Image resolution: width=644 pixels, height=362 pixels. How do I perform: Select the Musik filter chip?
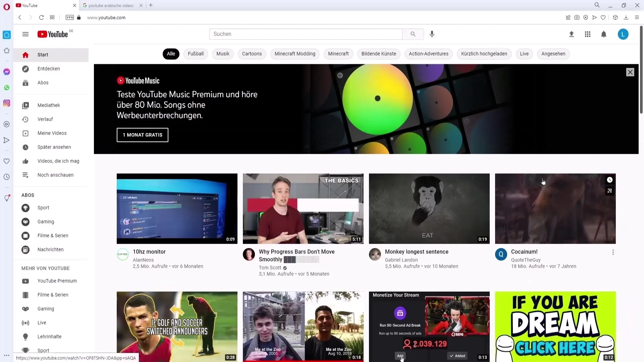(223, 54)
